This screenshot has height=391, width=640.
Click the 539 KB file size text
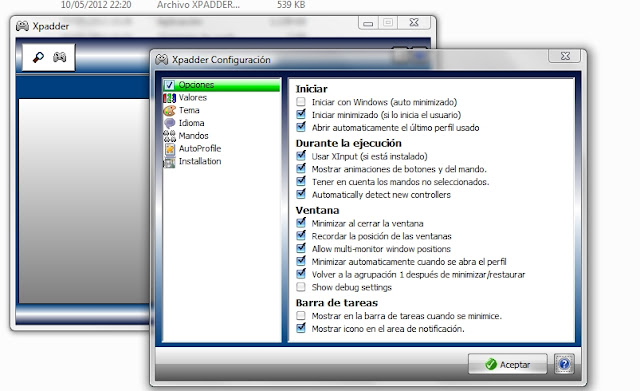pos(291,5)
